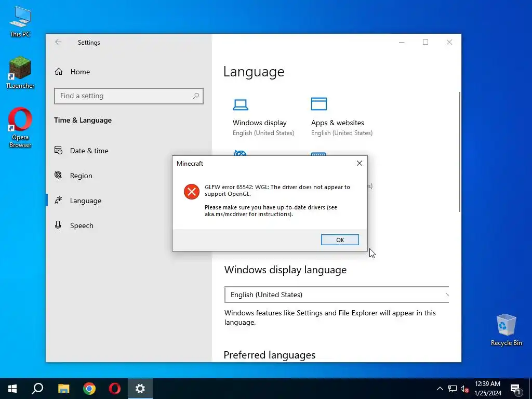
Task: Open the clock showing 12:39 AM
Action: pyautogui.click(x=487, y=389)
